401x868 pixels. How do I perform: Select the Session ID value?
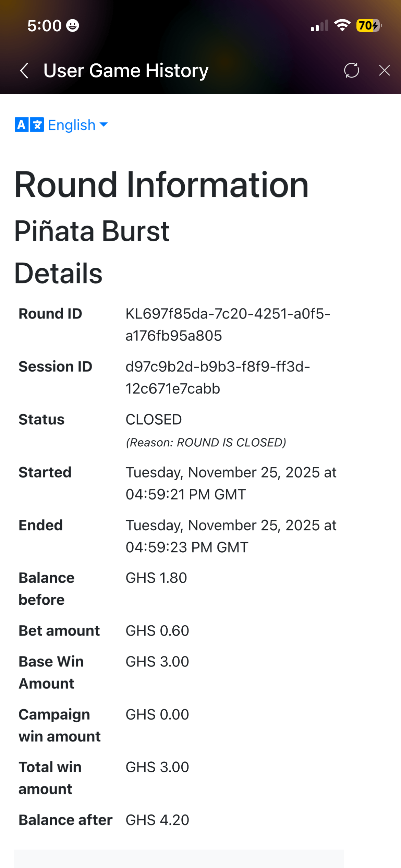click(217, 377)
